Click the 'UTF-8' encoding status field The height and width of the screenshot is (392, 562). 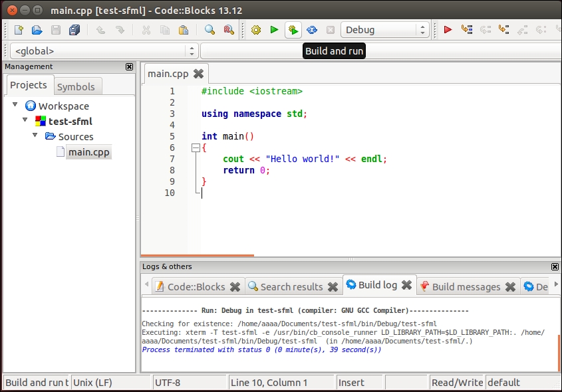(x=190, y=383)
